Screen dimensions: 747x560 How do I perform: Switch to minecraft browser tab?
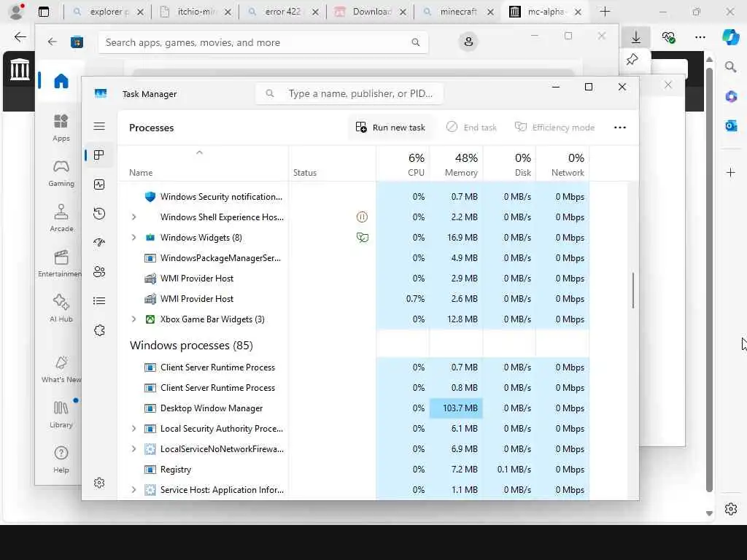pos(458,12)
